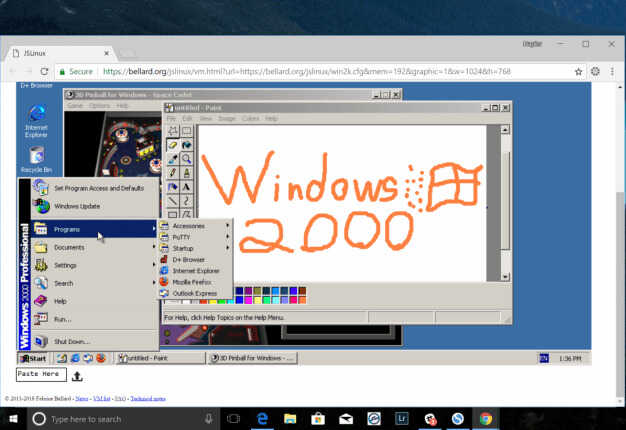Select the Airbrush spray tool
Screen dimensions: 626x430
click(172, 187)
